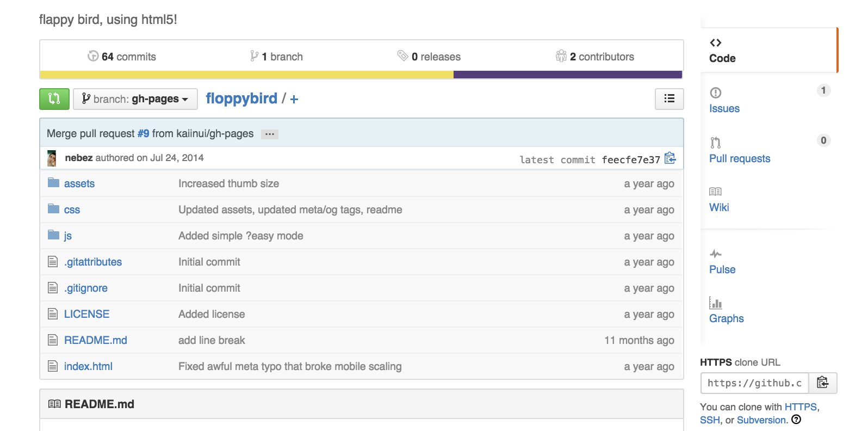Click the Wiki book icon
The height and width of the screenshot is (431, 868).
[716, 192]
